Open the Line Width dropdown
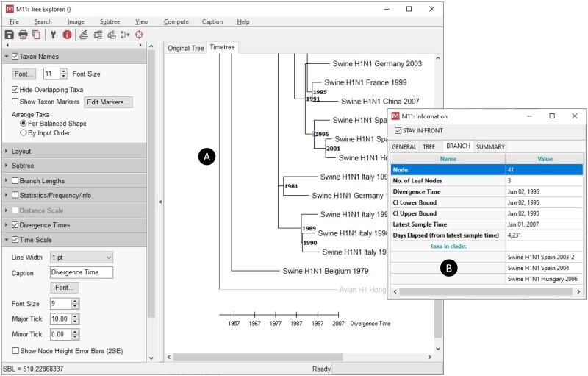The image size is (588, 376). click(81, 257)
